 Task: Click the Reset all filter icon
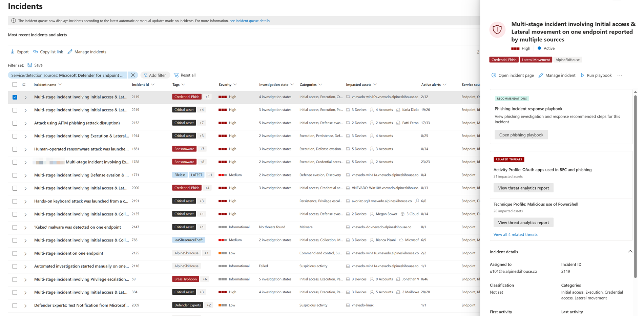176,75
